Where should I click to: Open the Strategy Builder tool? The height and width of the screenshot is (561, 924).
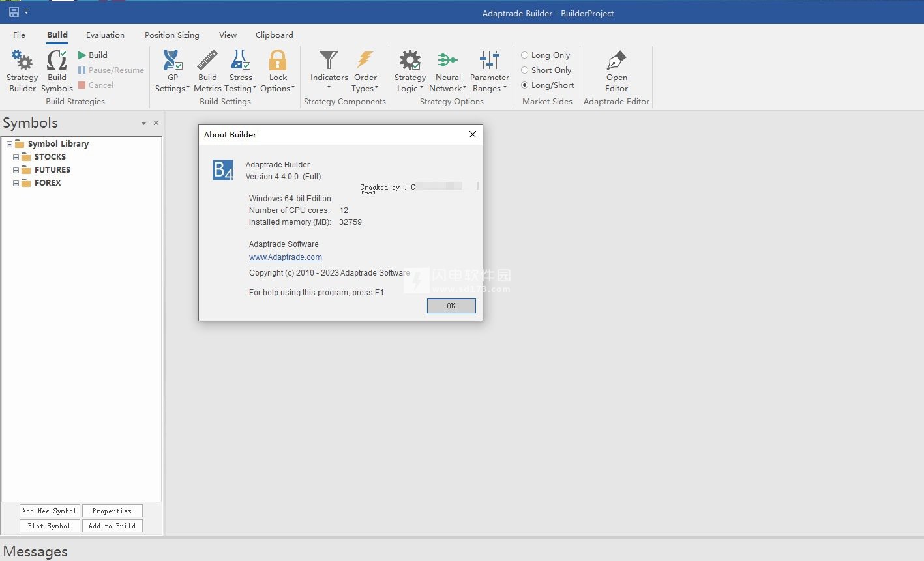pyautogui.click(x=22, y=71)
